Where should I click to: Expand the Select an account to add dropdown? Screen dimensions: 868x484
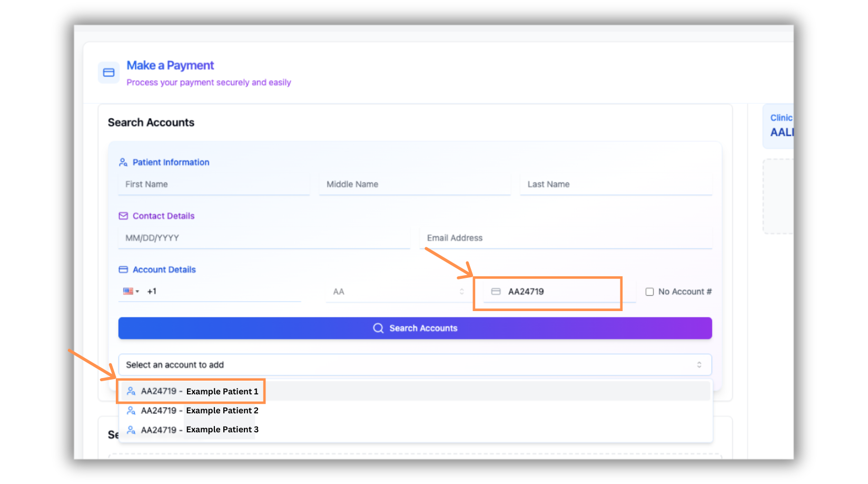(x=415, y=365)
